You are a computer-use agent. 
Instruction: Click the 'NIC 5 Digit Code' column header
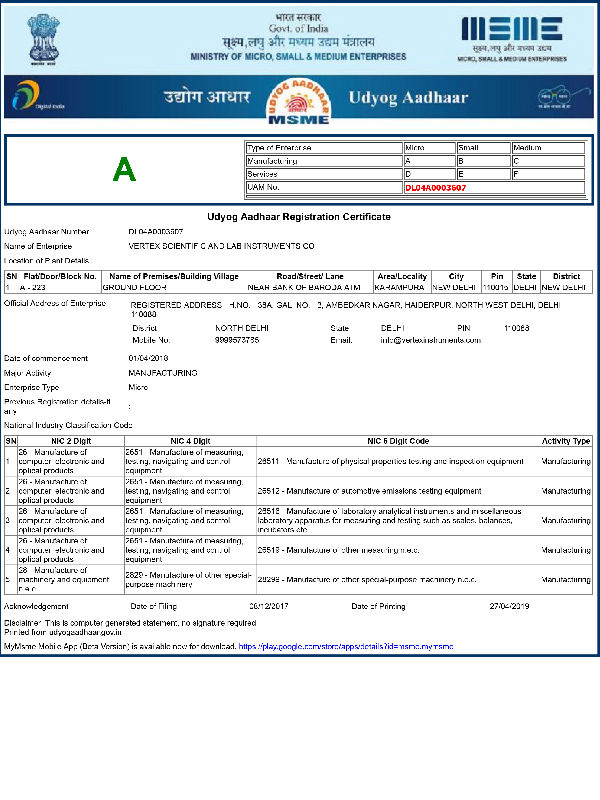(x=398, y=441)
